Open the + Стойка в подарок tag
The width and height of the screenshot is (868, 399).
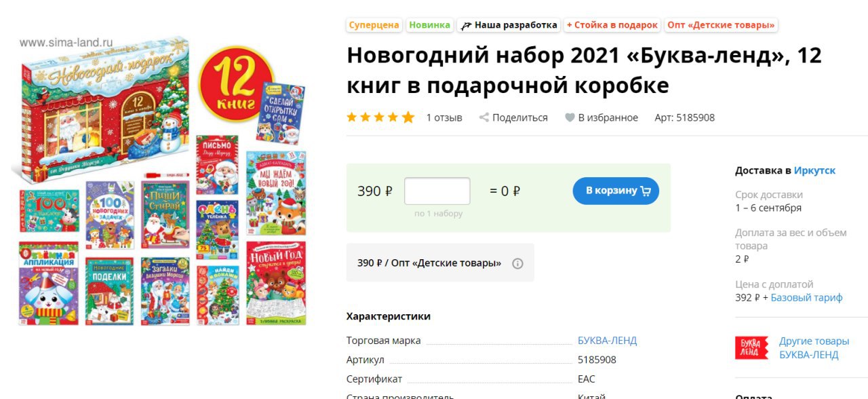point(612,25)
